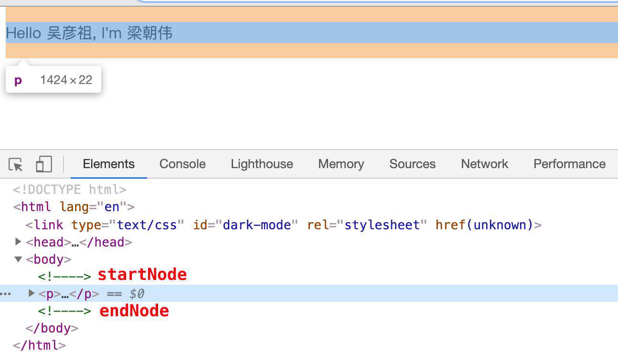Open the Console tab
Viewport: 618px width, 364px height.
tap(182, 164)
